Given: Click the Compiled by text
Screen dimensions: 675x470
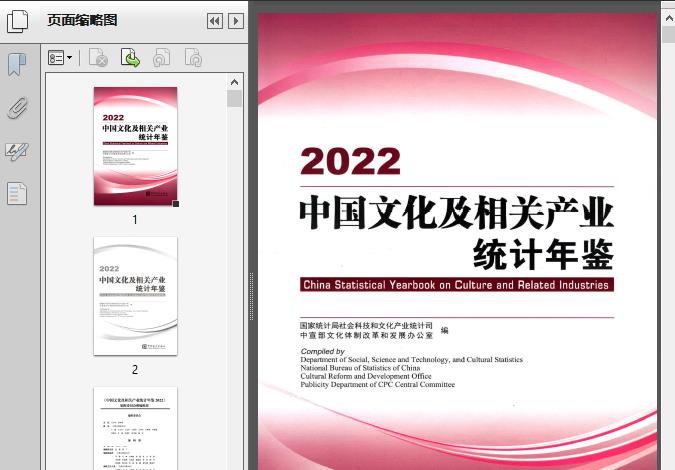Looking at the screenshot, I should coord(323,351).
